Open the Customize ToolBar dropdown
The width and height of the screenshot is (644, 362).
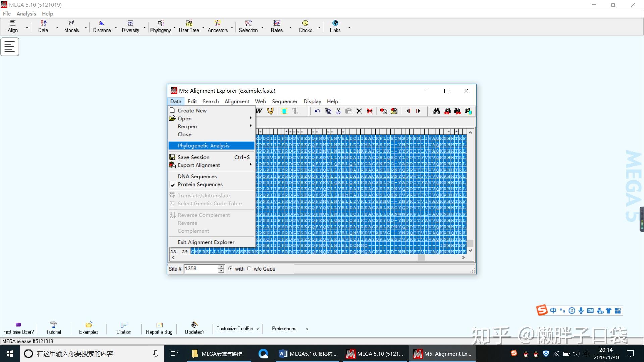(237, 329)
